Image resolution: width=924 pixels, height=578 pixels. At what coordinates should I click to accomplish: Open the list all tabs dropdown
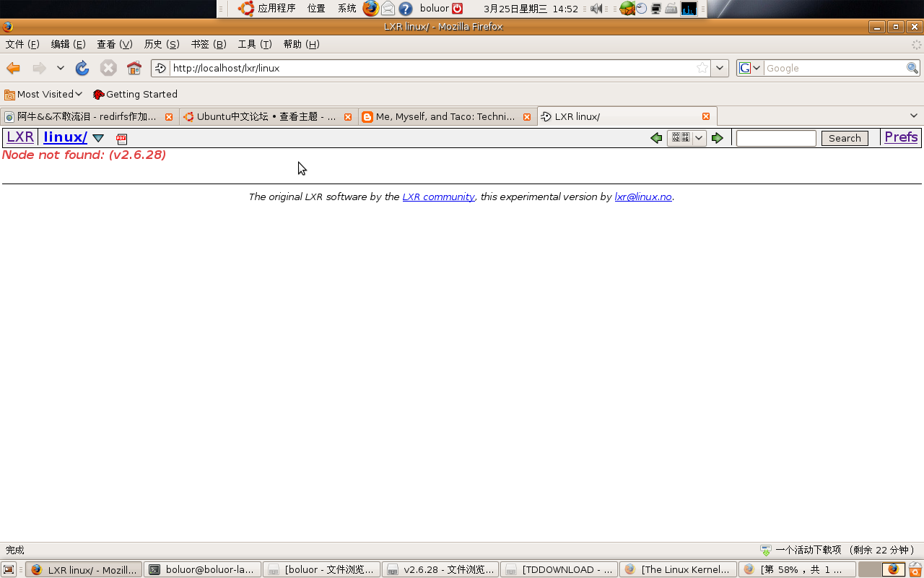coord(913,116)
